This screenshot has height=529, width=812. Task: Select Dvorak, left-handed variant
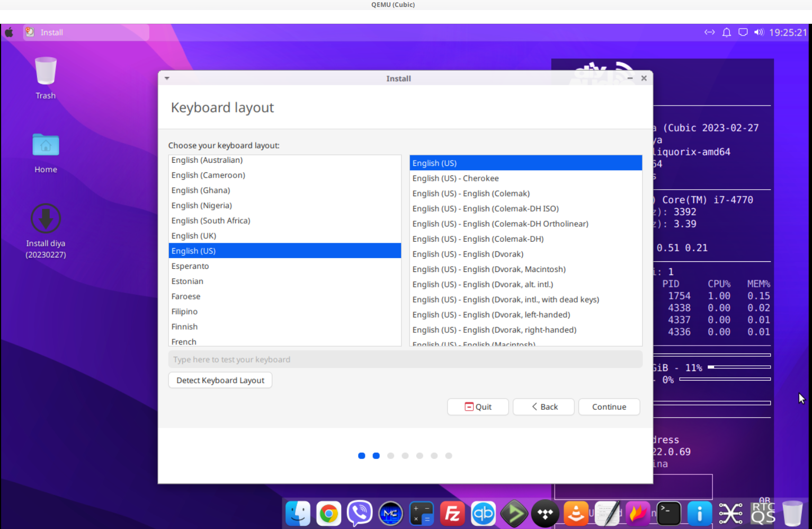(x=526, y=315)
